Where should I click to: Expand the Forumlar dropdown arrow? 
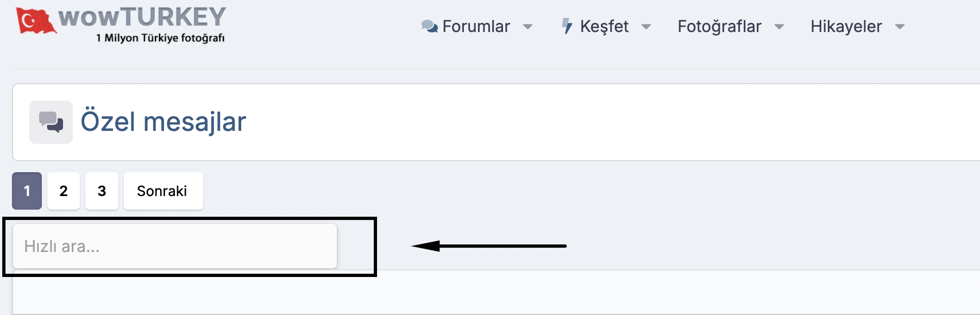tap(527, 27)
